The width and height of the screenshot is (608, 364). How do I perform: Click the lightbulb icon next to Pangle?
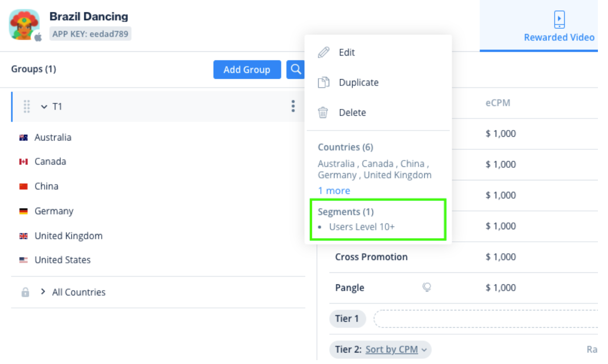426,287
